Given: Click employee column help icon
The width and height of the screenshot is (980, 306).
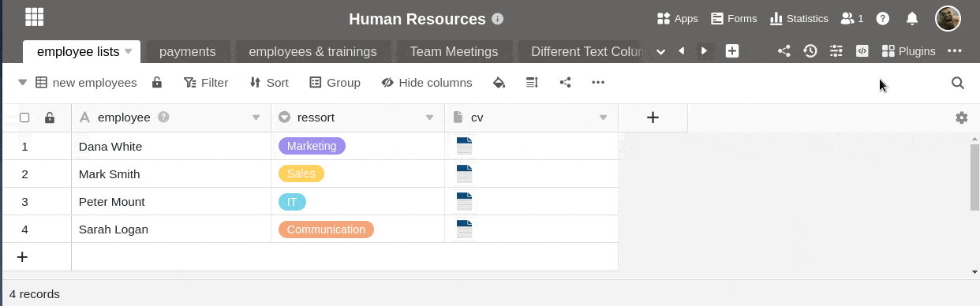Looking at the screenshot, I should point(163,117).
